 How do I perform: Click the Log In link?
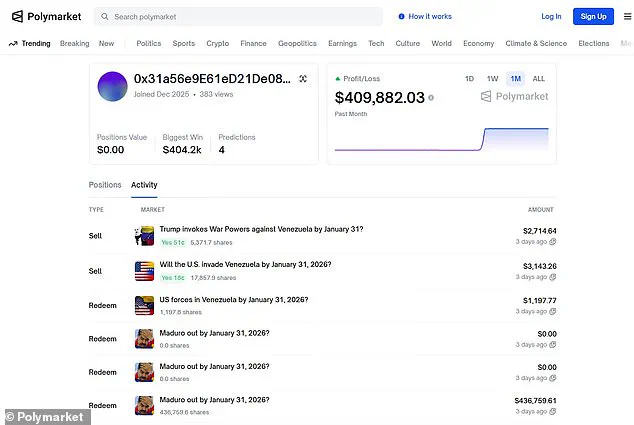551,17
